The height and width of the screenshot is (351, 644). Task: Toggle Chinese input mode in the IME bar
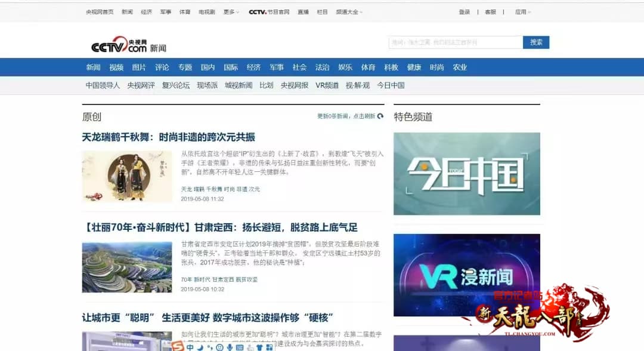pyautogui.click(x=190, y=347)
